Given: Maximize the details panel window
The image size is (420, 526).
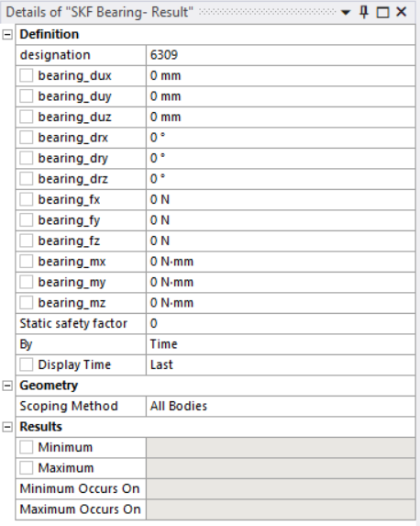Looking at the screenshot, I should click(382, 13).
